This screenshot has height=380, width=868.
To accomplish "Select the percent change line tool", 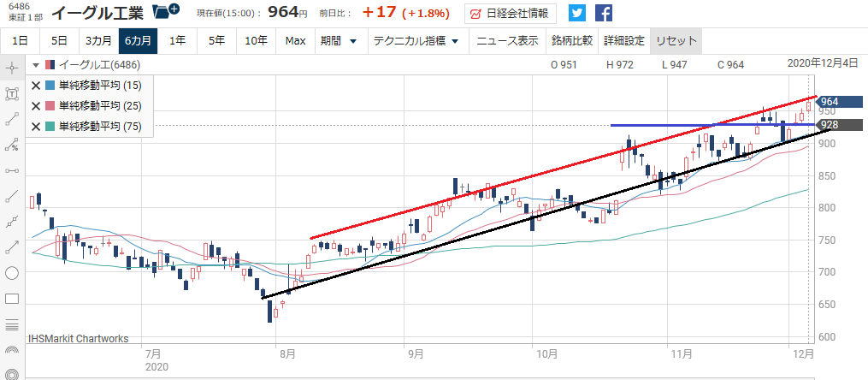I will click(x=12, y=145).
